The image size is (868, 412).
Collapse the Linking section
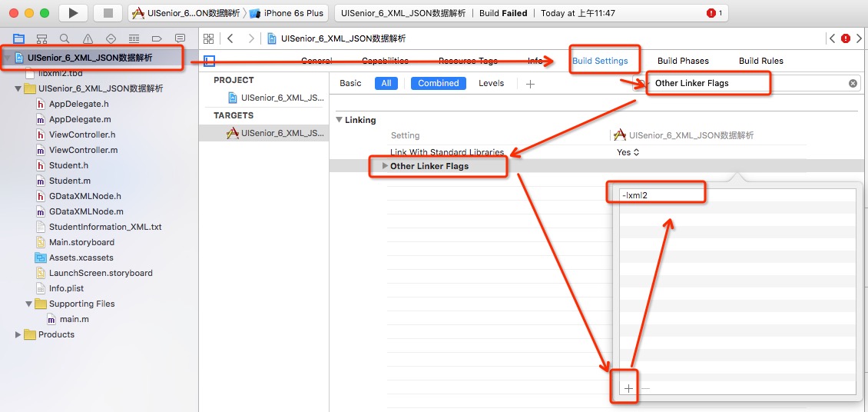339,120
